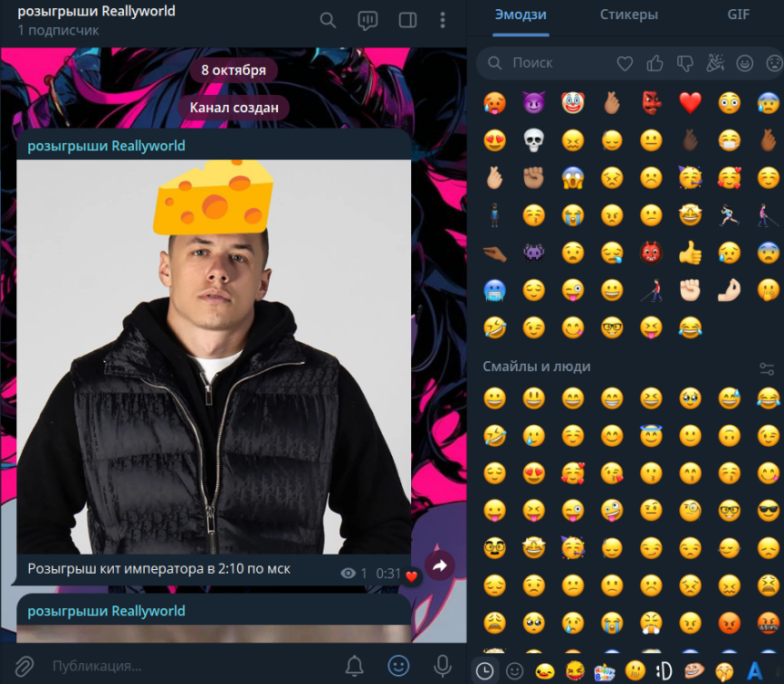
Task: Pick the grinning face in Смайлы и люди
Action: (x=494, y=399)
